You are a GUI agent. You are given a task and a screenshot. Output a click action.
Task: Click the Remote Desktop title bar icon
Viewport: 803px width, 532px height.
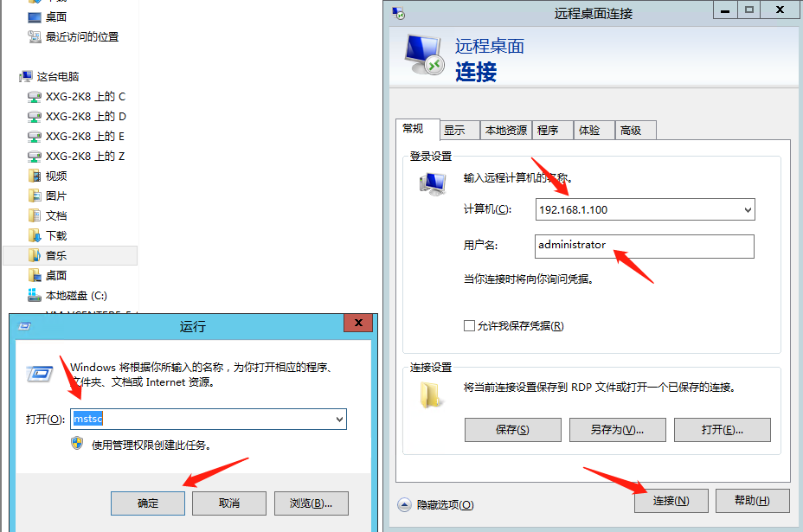tap(398, 13)
